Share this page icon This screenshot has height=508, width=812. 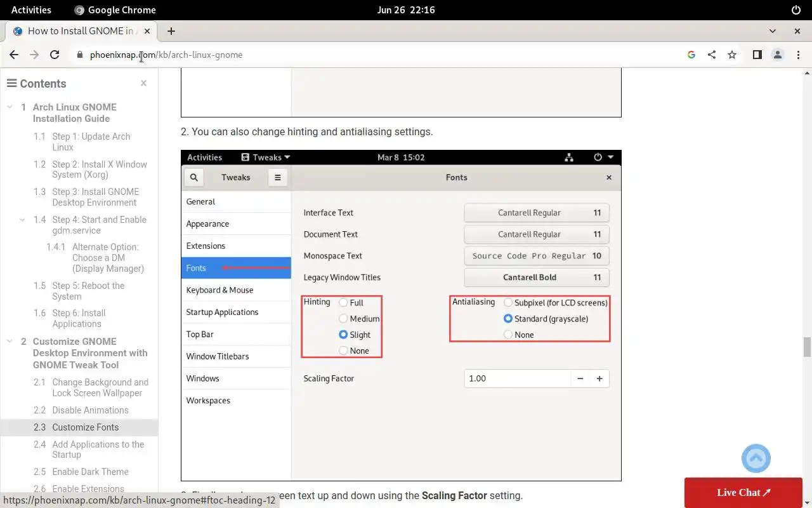tap(712, 55)
